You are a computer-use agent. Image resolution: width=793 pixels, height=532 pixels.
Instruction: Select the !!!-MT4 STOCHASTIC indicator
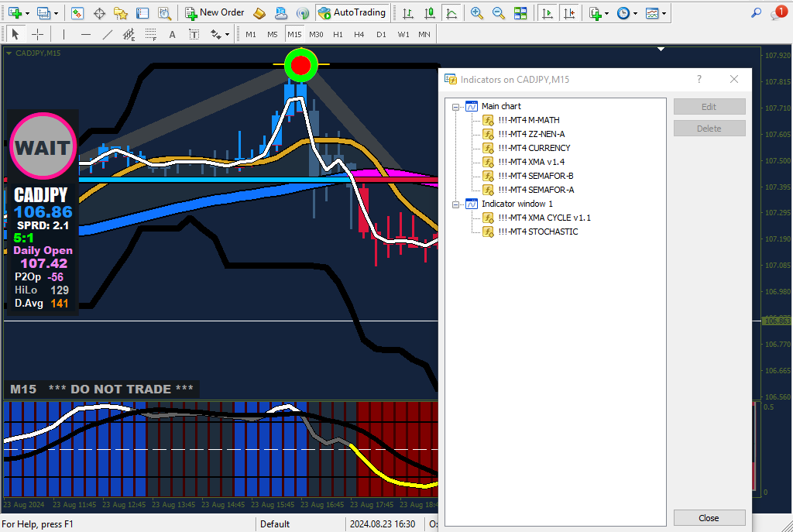click(x=537, y=232)
